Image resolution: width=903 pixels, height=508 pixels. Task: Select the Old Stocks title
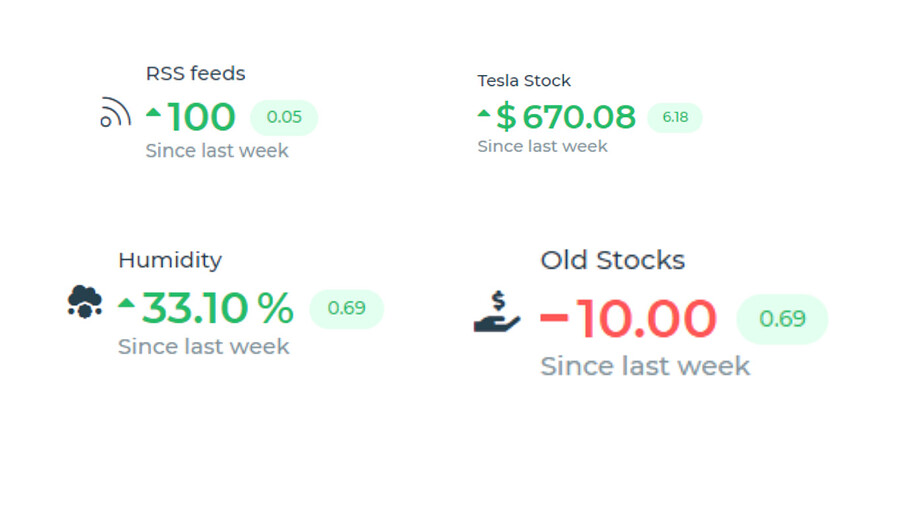pyautogui.click(x=613, y=260)
